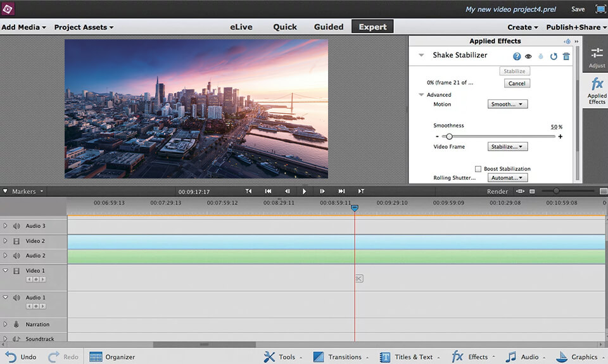Step back one frame
Image resolution: width=608 pixels, height=364 pixels.
pyautogui.click(x=287, y=191)
